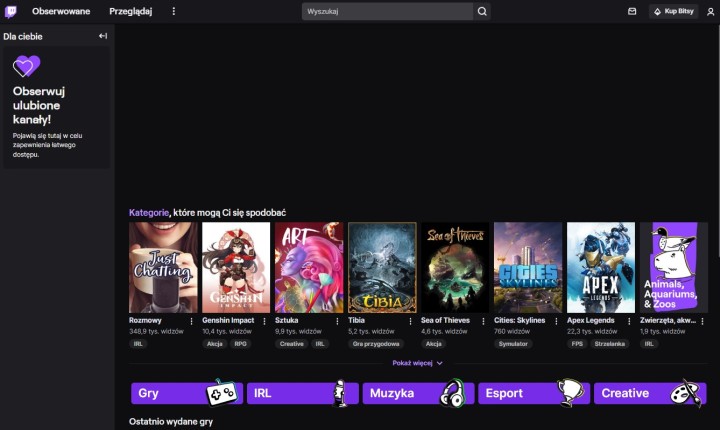Open the Genshin Impact cover thumbnail

click(x=236, y=268)
